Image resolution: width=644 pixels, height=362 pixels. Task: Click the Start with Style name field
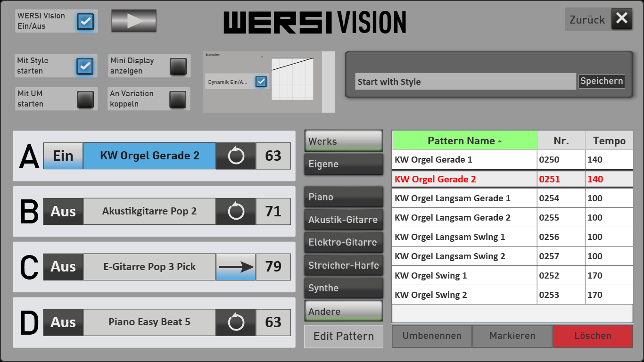(466, 82)
